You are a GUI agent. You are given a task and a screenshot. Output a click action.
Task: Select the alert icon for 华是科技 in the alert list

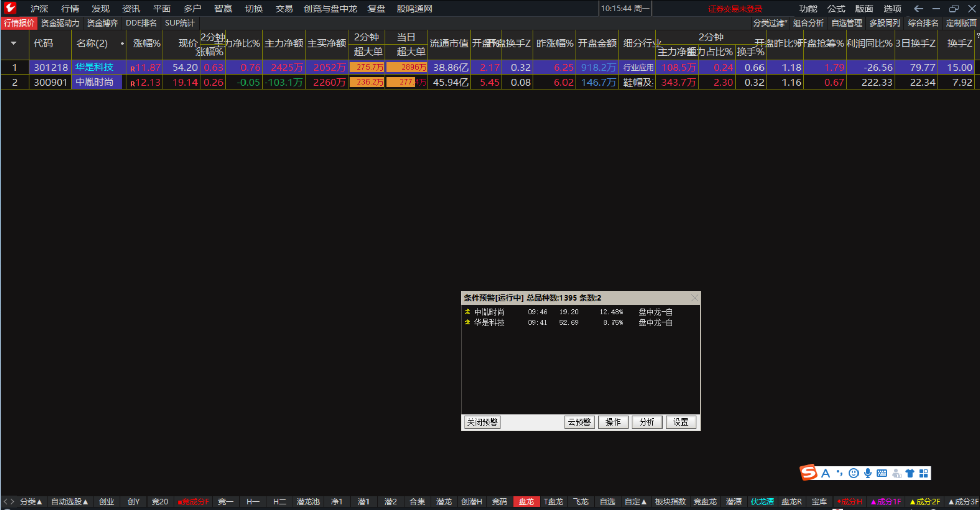pyautogui.click(x=468, y=322)
